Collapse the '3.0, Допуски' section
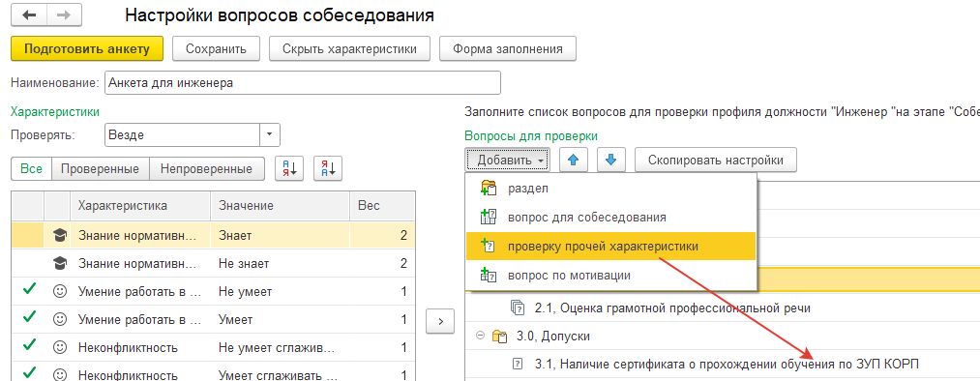 [x=480, y=336]
